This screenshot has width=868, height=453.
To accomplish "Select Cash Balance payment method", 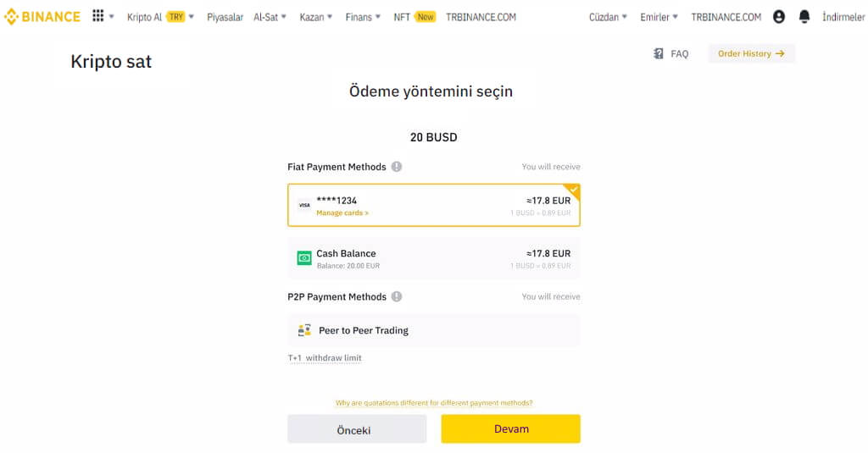I will point(434,258).
